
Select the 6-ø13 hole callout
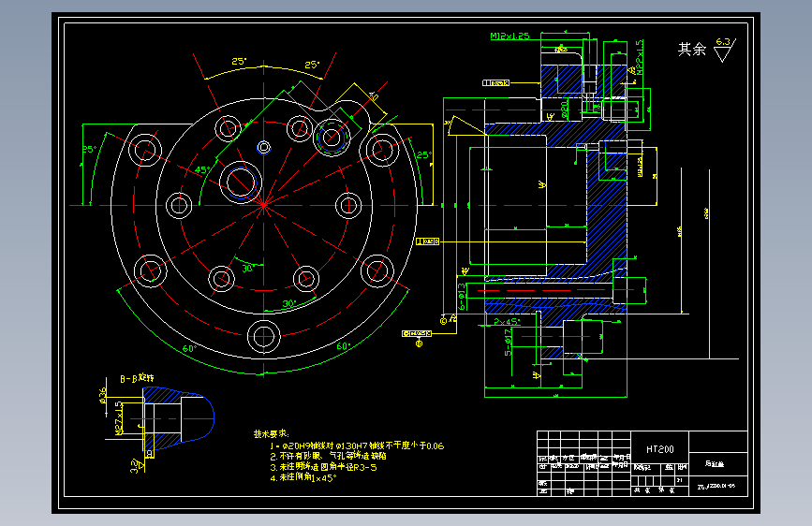462,296
